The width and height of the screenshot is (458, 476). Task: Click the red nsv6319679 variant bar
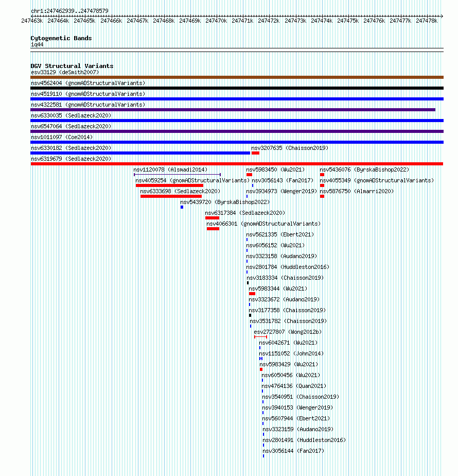tap(237, 164)
